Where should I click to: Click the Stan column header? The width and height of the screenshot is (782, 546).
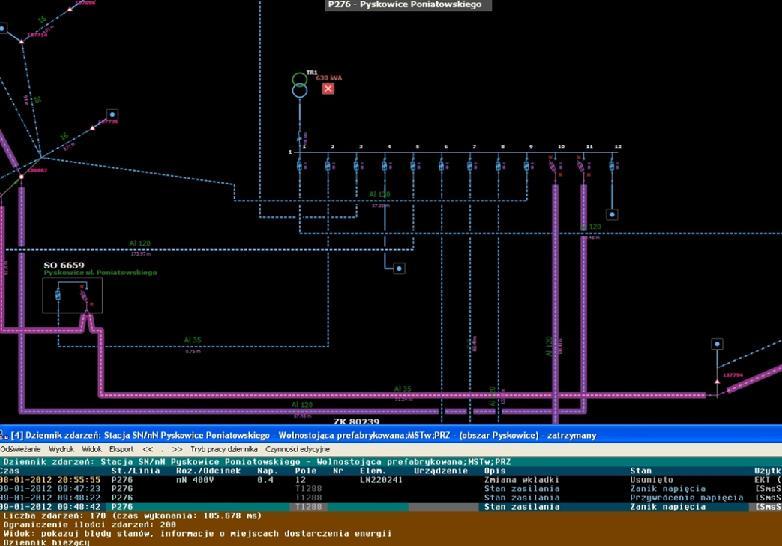tap(641, 471)
